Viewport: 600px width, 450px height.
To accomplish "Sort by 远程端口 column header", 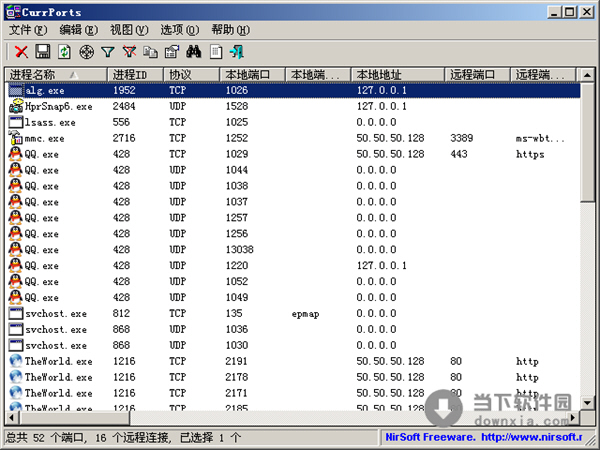I will (478, 75).
